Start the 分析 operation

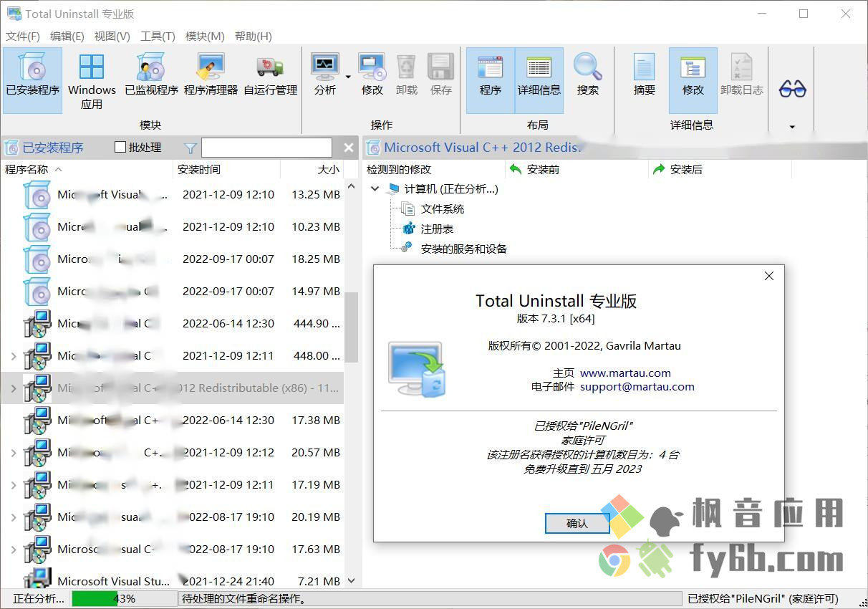[325, 75]
